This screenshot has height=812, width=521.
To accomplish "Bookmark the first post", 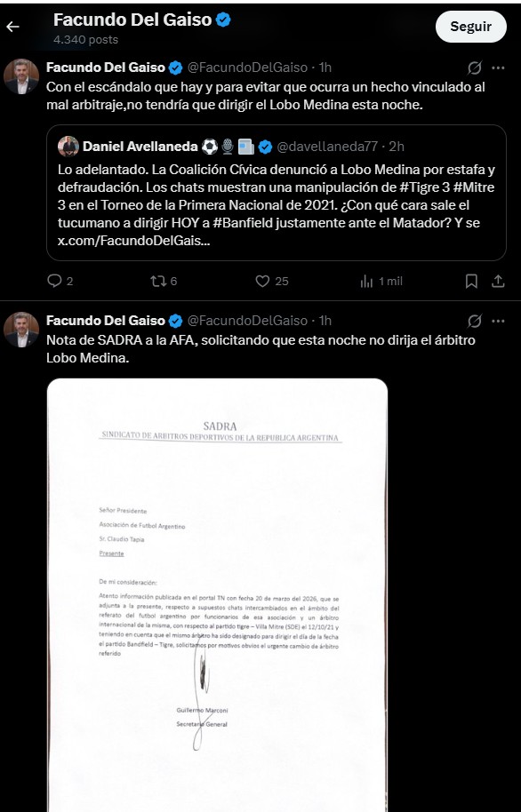I will click(471, 282).
